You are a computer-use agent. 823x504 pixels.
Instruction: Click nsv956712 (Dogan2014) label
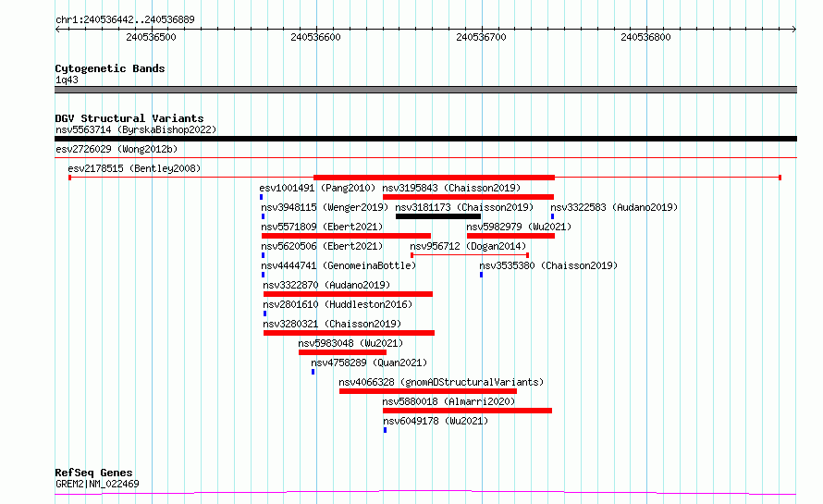468,246
